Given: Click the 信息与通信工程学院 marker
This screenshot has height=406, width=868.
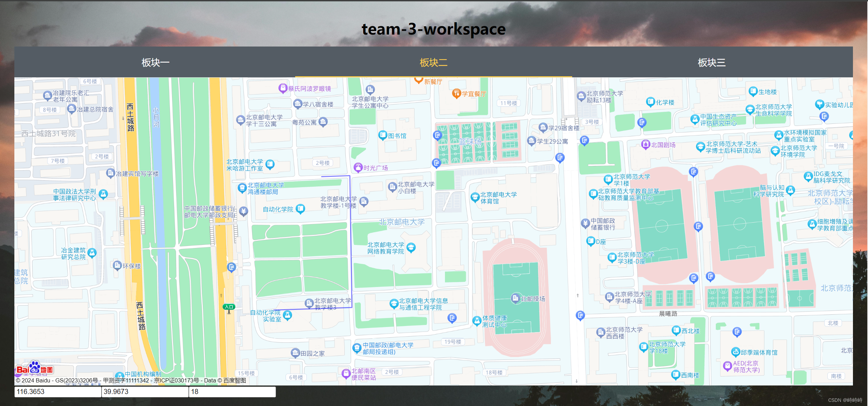Looking at the screenshot, I should tap(394, 303).
